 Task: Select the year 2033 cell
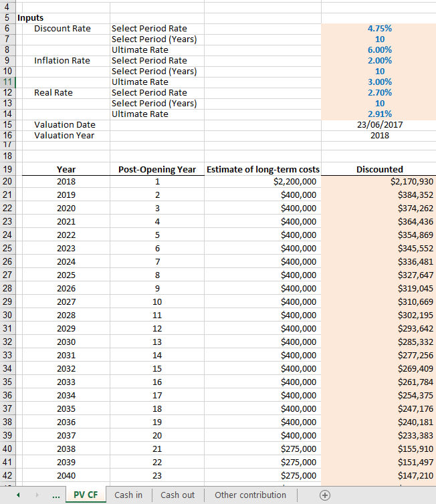(x=66, y=382)
